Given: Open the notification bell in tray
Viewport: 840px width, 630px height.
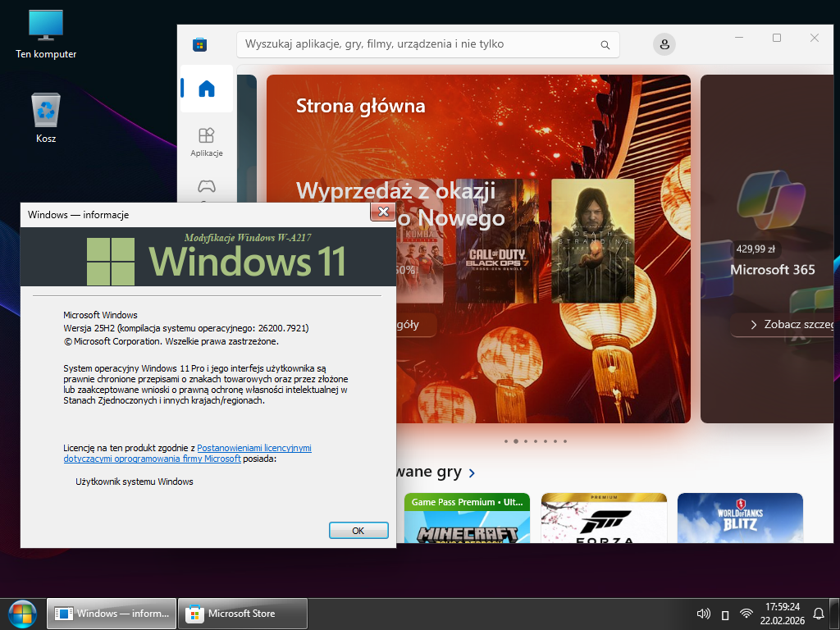Looking at the screenshot, I should tap(818, 614).
